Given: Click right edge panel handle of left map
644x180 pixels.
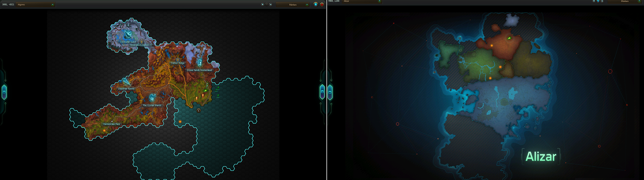Looking at the screenshot, I should (322, 92).
